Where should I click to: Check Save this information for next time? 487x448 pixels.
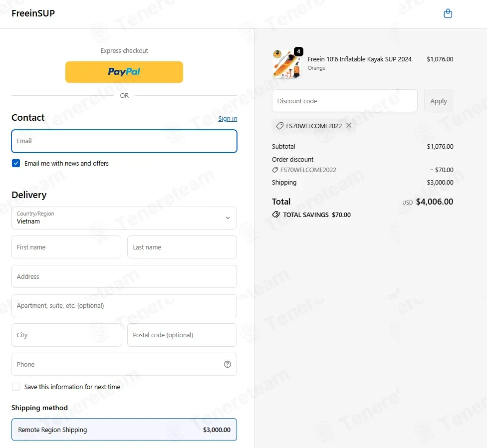[16, 387]
